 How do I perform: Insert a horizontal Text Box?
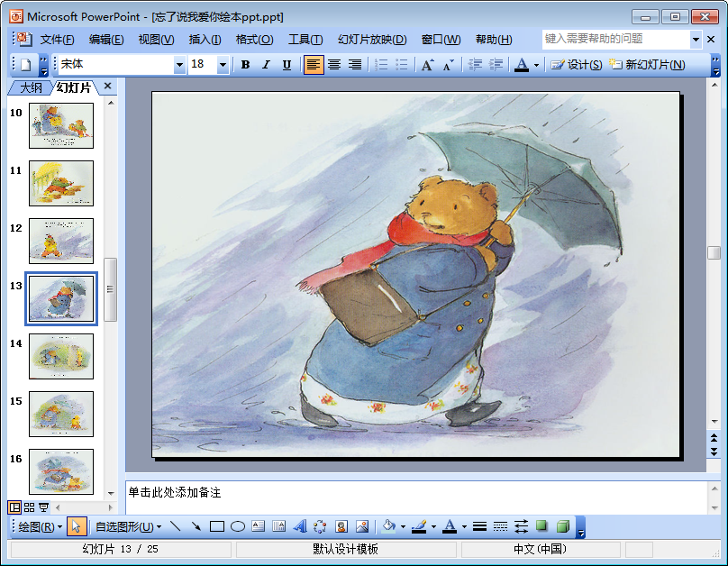259,526
